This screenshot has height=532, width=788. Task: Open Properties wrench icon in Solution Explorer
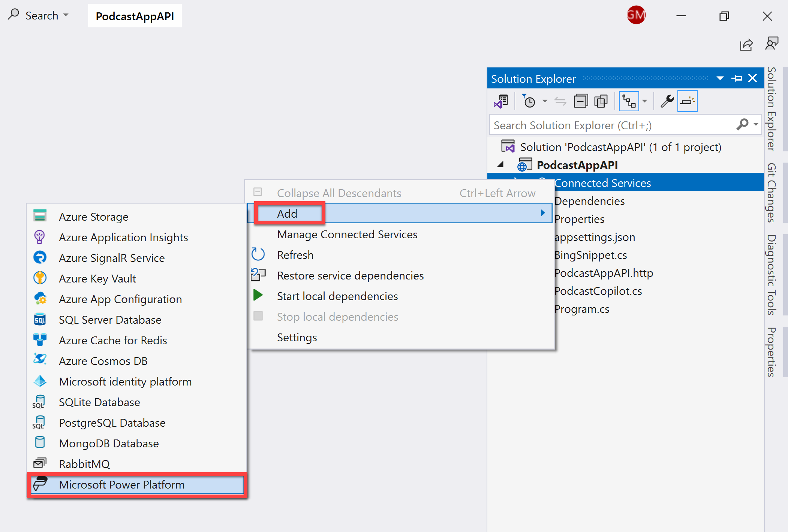click(x=667, y=101)
